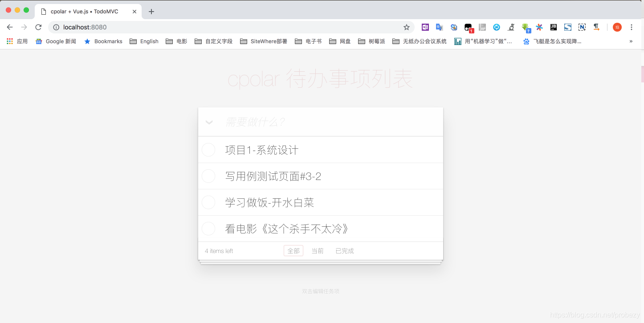Go back to the previous page
Image resolution: width=644 pixels, height=323 pixels.
(10, 27)
